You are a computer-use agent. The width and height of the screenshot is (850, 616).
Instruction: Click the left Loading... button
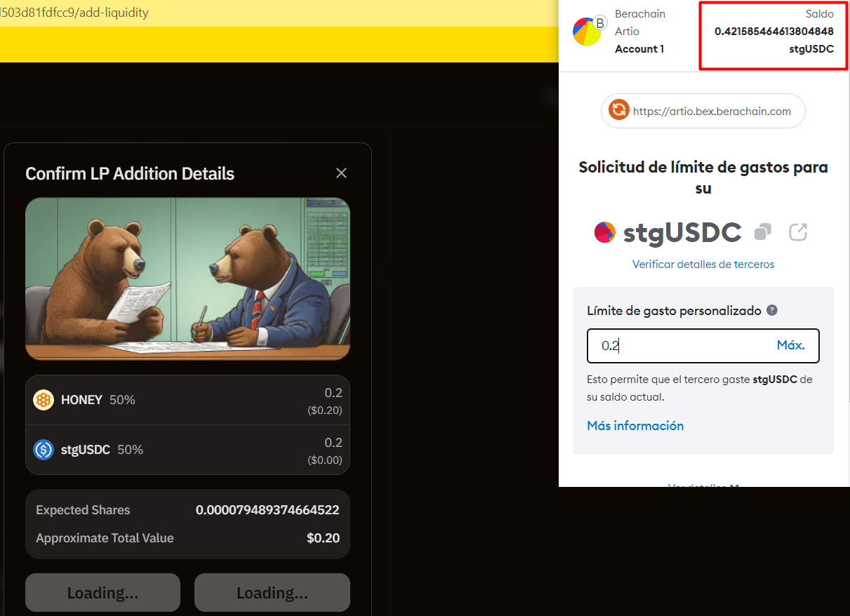pos(102,593)
